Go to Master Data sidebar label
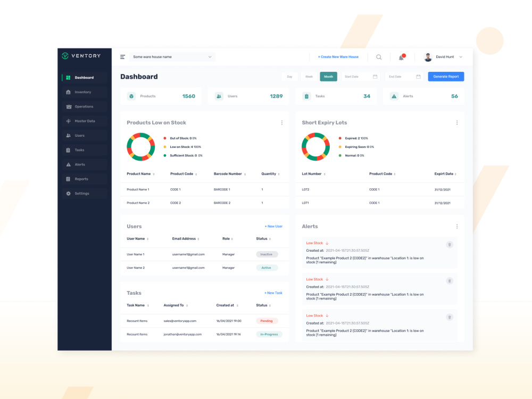 (x=85, y=121)
